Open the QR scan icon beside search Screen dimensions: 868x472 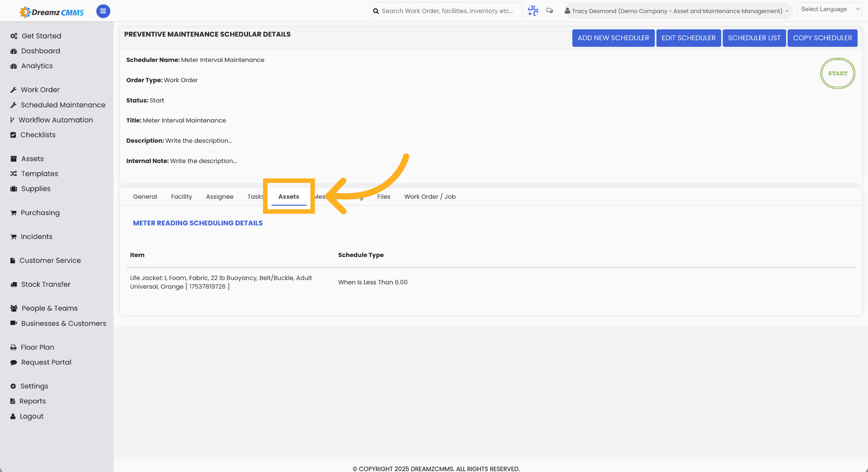pos(533,11)
